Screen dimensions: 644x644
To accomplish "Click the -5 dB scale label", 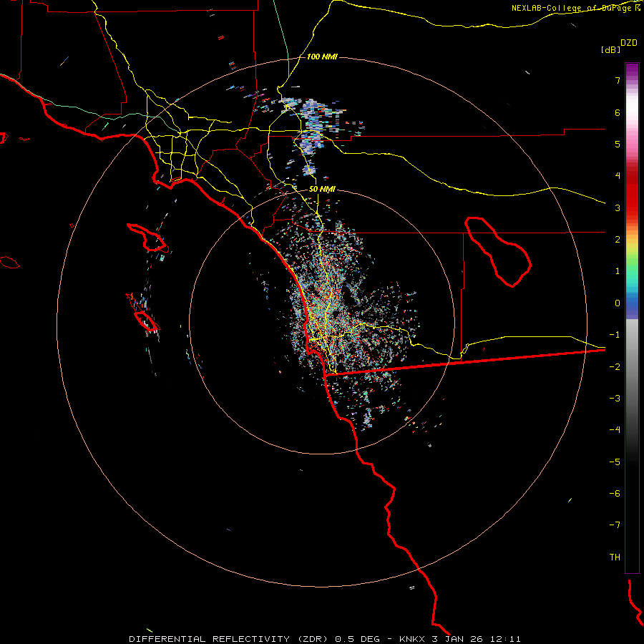I will (x=615, y=462).
